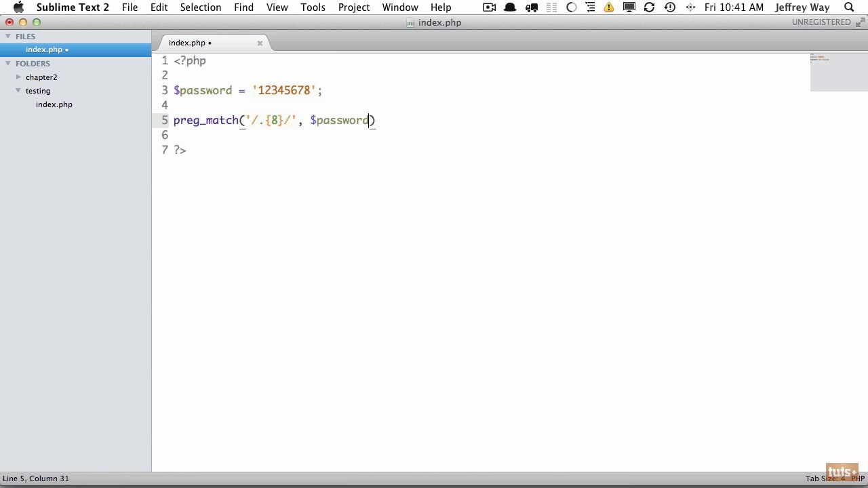This screenshot has height=488, width=868.
Task: Click the green zoom window button
Action: tap(37, 22)
